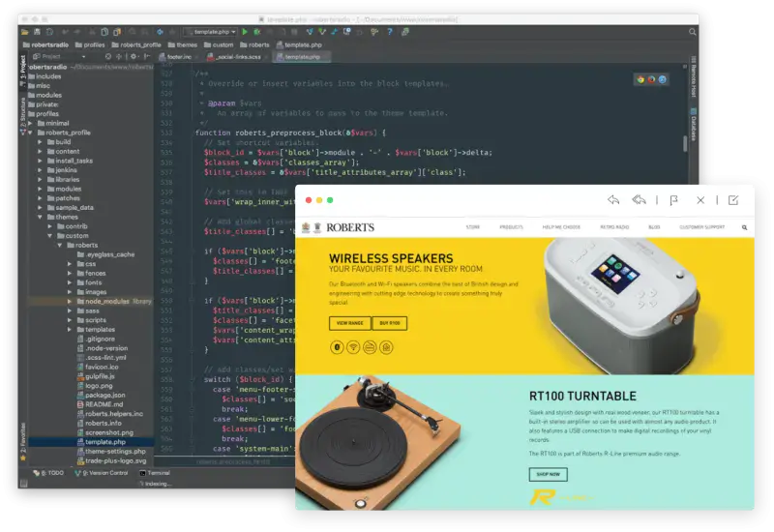Expand the templates folder

tap(70, 330)
